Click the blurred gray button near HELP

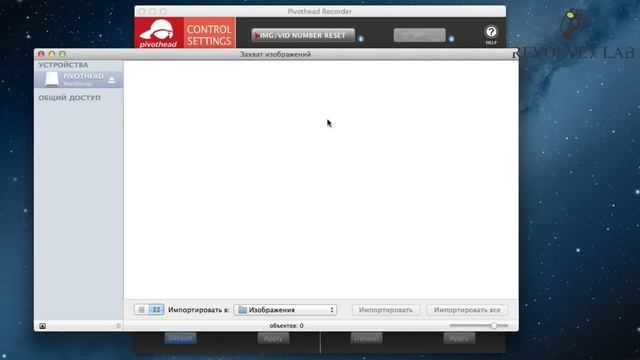(x=420, y=36)
